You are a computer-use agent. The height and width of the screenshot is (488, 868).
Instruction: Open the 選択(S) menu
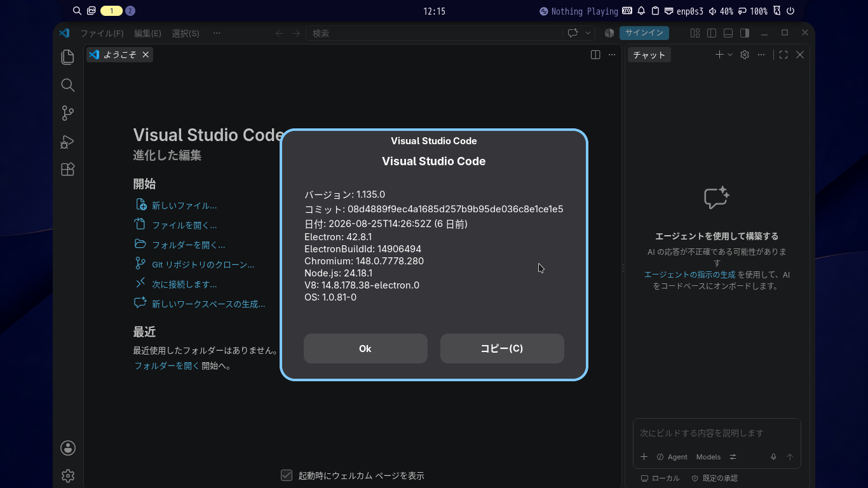[186, 33]
